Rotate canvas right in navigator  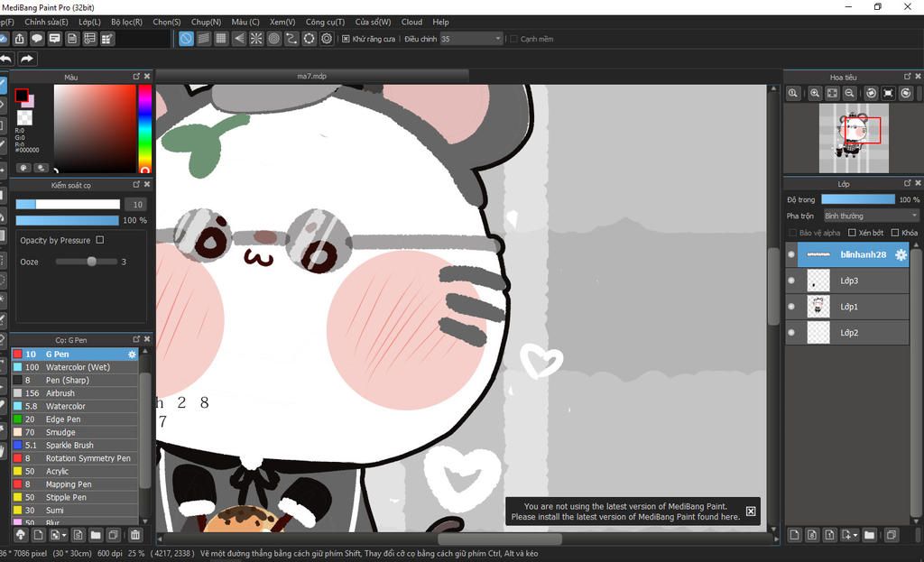pyautogui.click(x=906, y=93)
